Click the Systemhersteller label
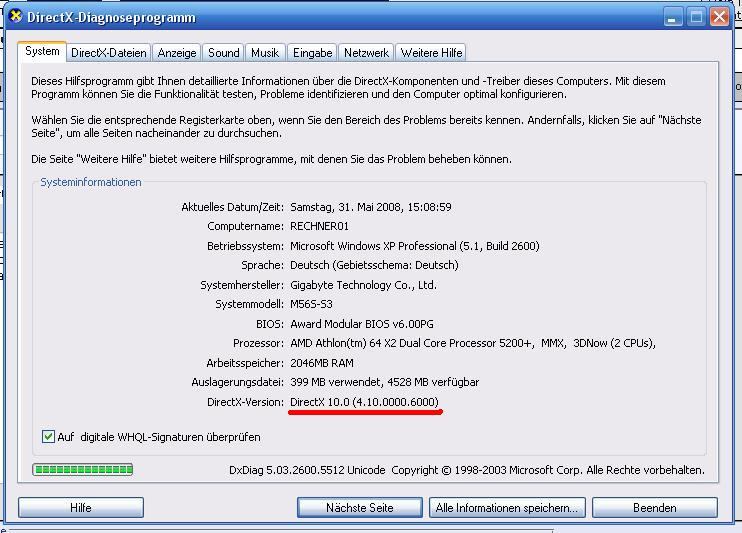Image resolution: width=742 pixels, height=533 pixels. (x=242, y=285)
